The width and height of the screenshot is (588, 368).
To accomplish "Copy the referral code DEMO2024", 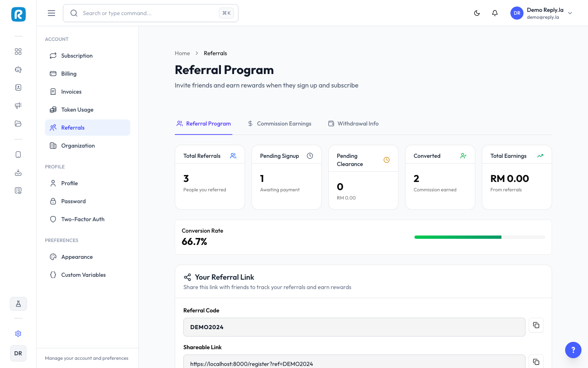I will click(x=536, y=325).
